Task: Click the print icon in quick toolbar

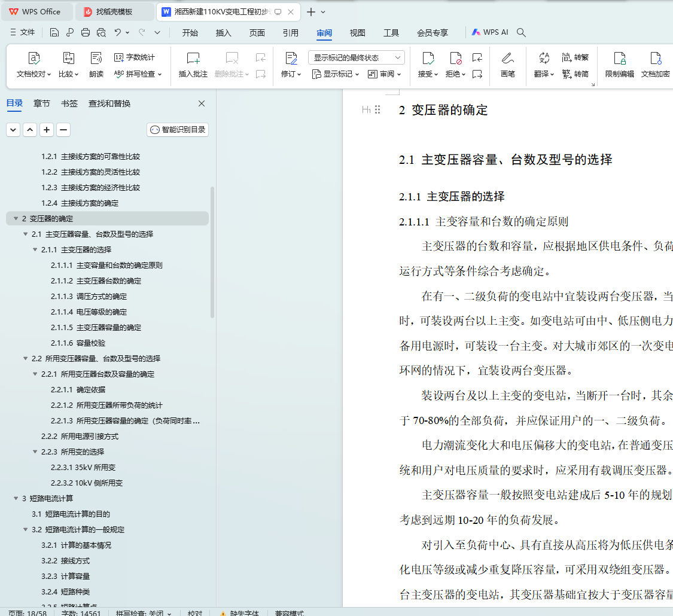Action: [x=86, y=32]
